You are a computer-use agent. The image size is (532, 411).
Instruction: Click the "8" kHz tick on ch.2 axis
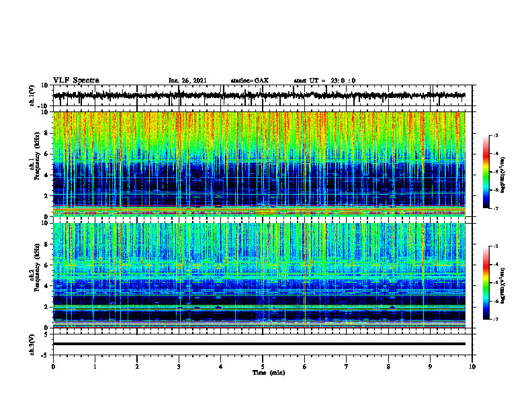pos(47,244)
